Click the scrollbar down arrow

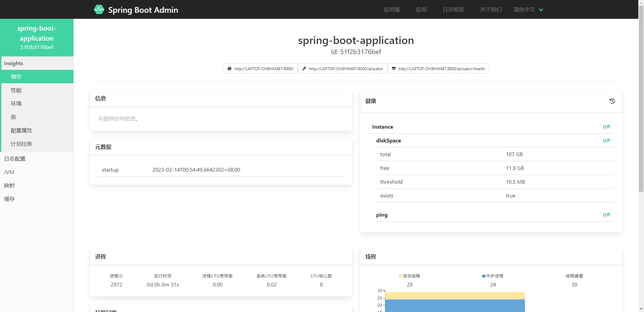coord(641,309)
